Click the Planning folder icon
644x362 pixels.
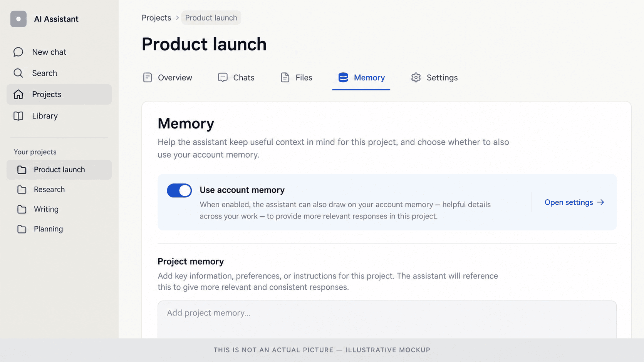point(22,229)
